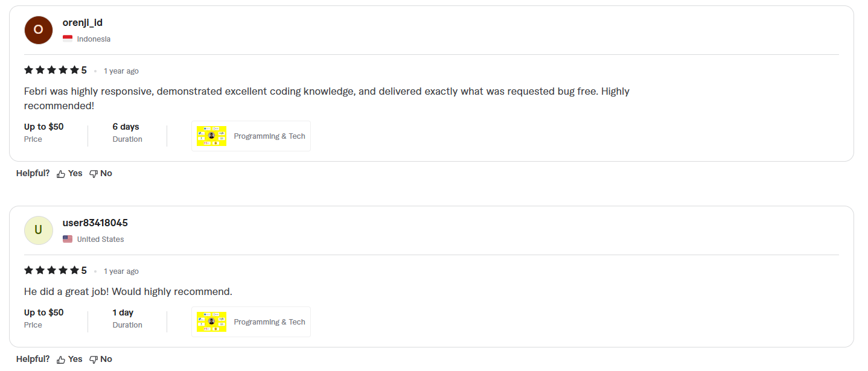Click user83418045's circular avatar
The width and height of the screenshot is (868, 371).
point(38,230)
